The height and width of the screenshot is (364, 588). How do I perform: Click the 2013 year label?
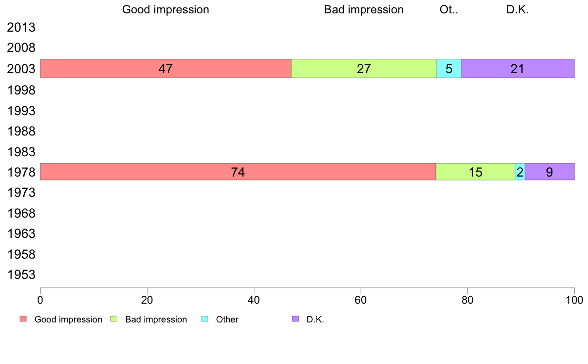tap(21, 28)
